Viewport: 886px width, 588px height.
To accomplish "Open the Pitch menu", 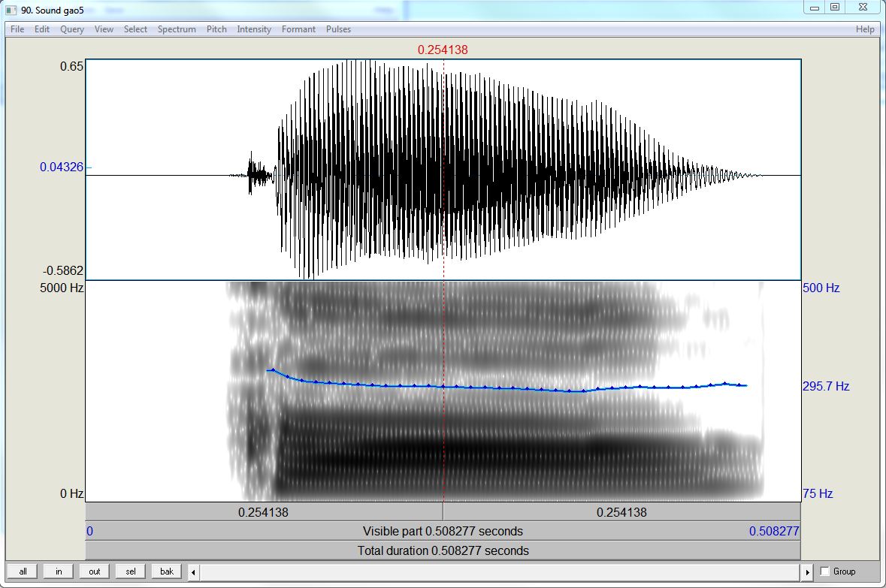I will 216,29.
